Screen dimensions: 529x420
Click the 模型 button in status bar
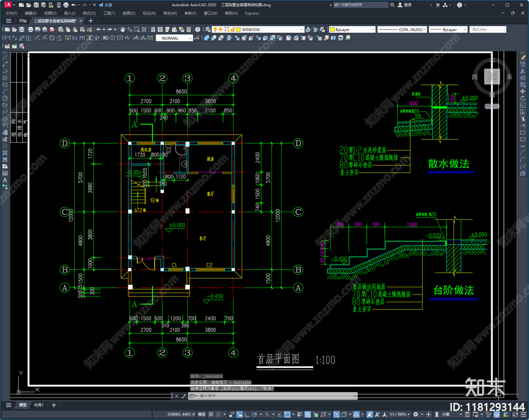pyautogui.click(x=201, y=414)
